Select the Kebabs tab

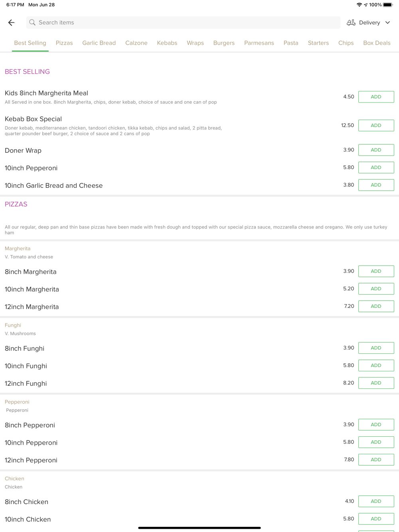coord(167,43)
